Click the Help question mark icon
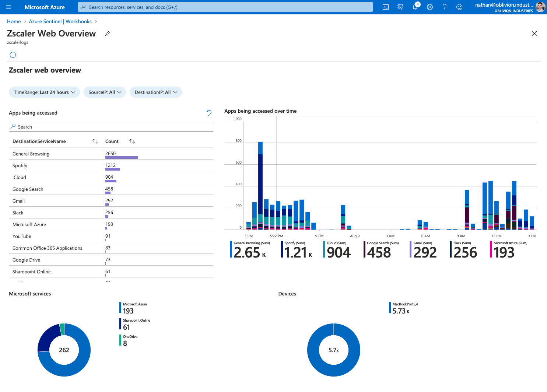This screenshot has width=547, height=392. [445, 7]
